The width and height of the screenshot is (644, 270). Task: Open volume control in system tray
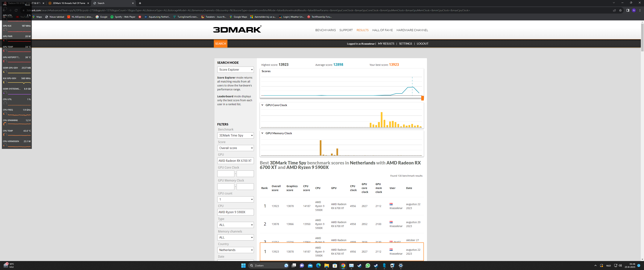pyautogui.click(x=620, y=265)
